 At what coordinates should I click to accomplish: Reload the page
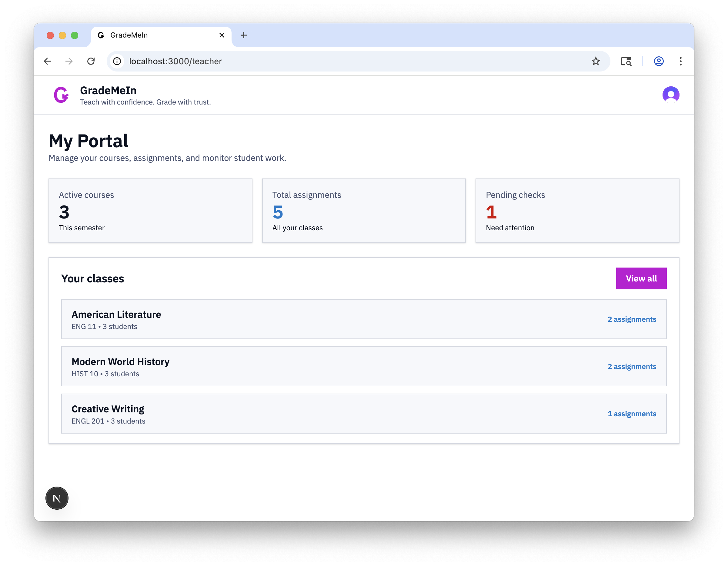point(91,61)
